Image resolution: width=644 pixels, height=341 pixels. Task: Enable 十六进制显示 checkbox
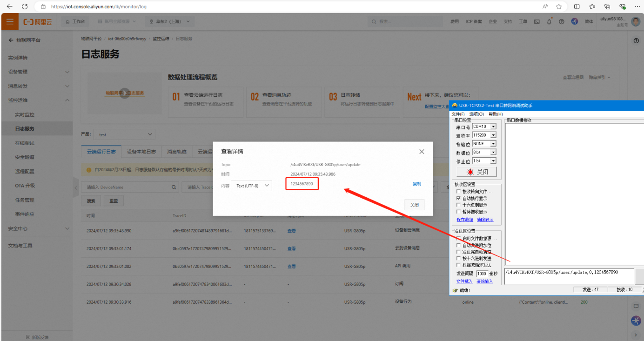tap(459, 205)
